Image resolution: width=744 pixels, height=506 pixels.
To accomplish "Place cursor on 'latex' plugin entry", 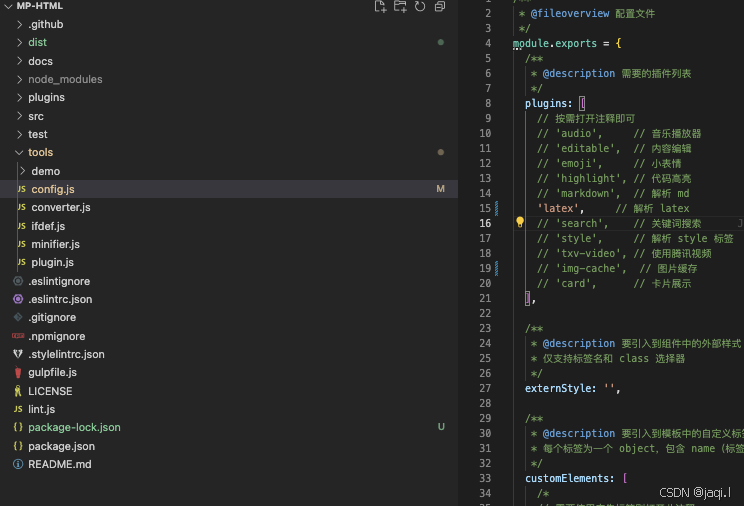I will (x=558, y=208).
